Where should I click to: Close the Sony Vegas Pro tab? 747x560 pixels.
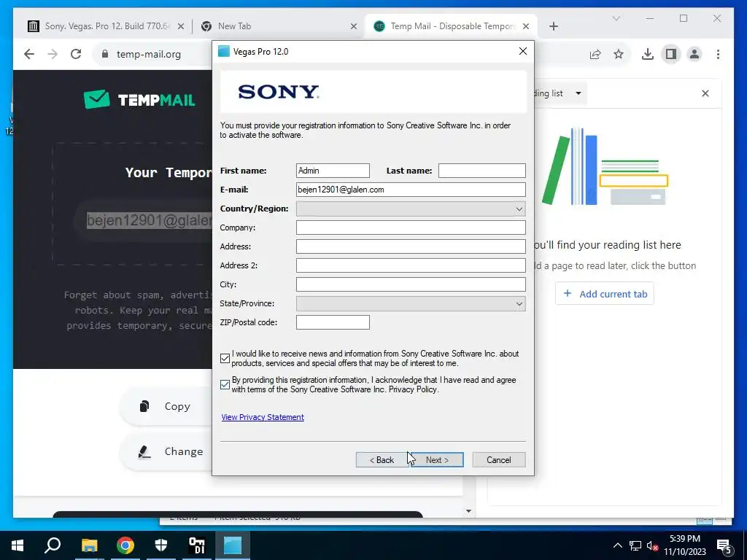pyautogui.click(x=181, y=26)
